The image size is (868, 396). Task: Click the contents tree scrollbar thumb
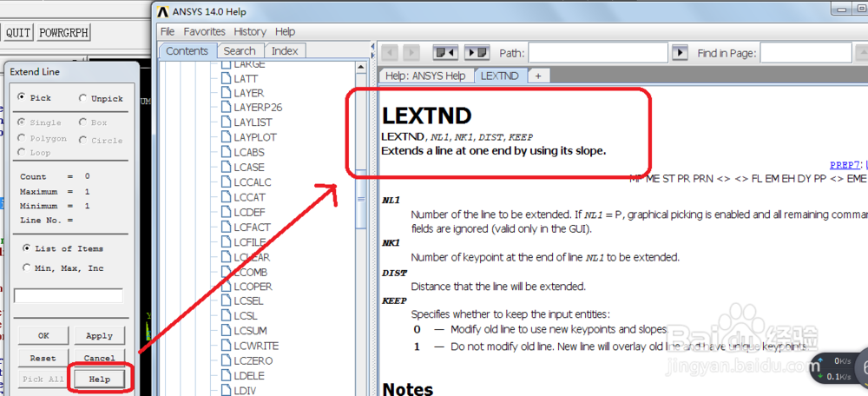[x=361, y=199]
